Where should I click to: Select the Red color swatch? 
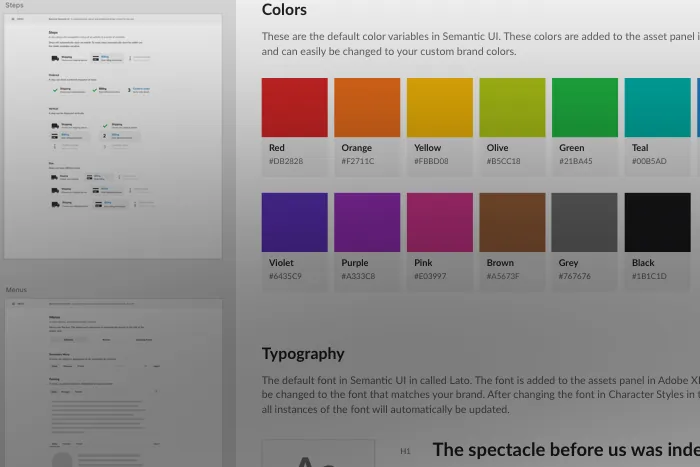point(295,108)
